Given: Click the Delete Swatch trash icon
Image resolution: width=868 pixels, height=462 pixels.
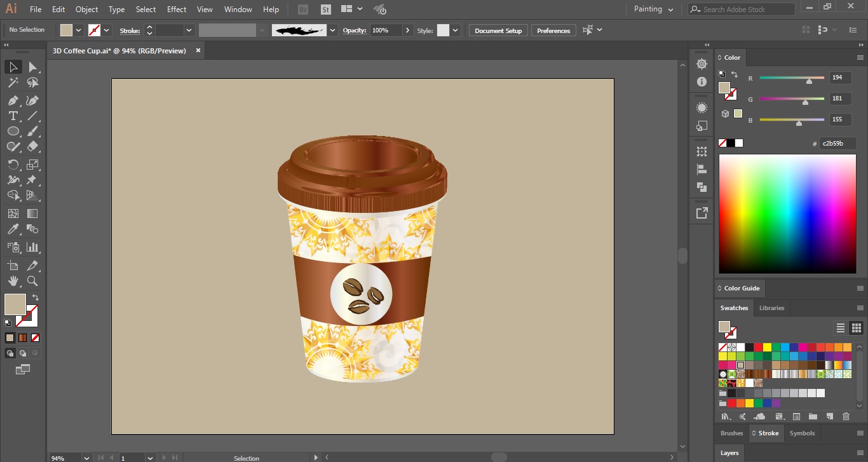Looking at the screenshot, I should pyautogui.click(x=846, y=416).
